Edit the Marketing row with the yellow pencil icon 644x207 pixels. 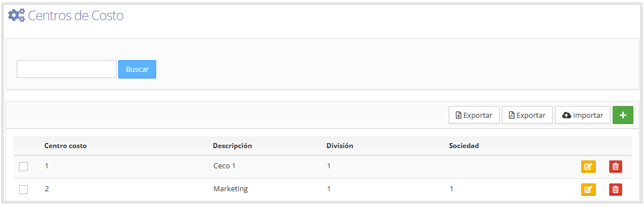coord(588,190)
